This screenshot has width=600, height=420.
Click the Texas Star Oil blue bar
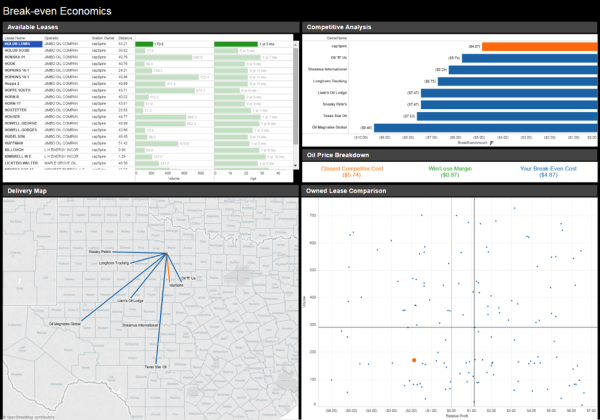(x=507, y=116)
